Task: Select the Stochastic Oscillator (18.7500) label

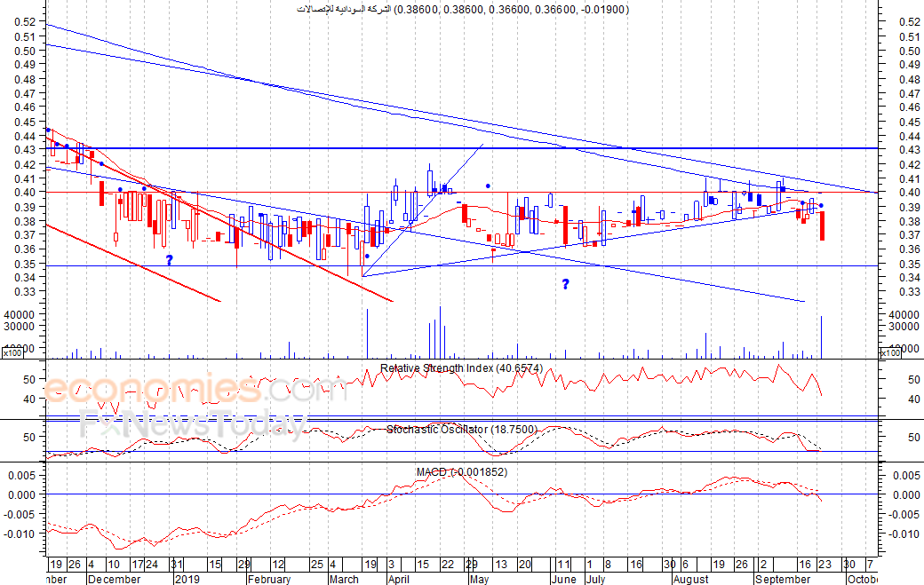Action: pos(461,429)
